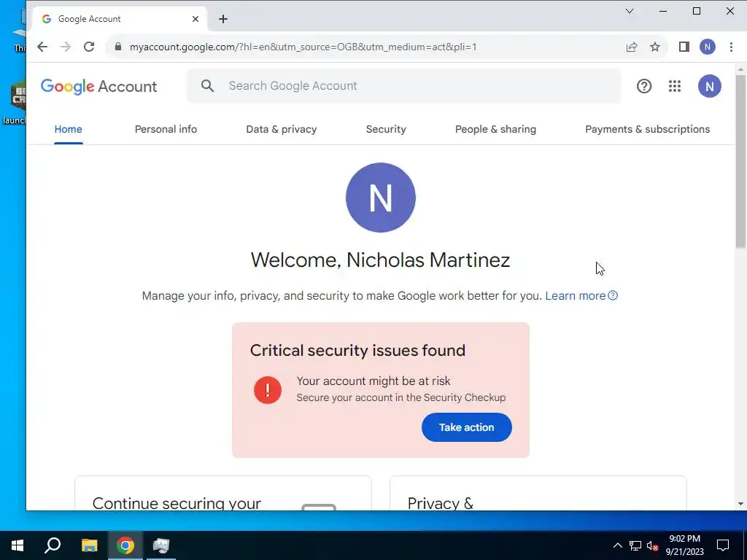
Task: Close the Google Account tab
Action: click(196, 19)
